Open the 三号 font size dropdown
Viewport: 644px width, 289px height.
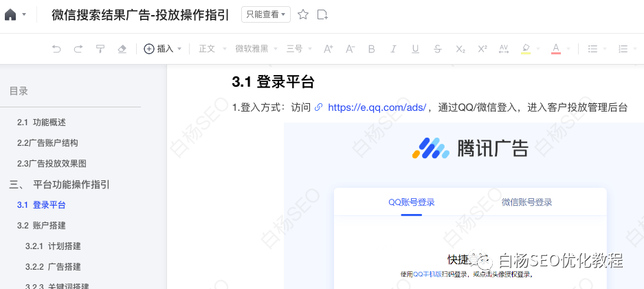click(299, 49)
